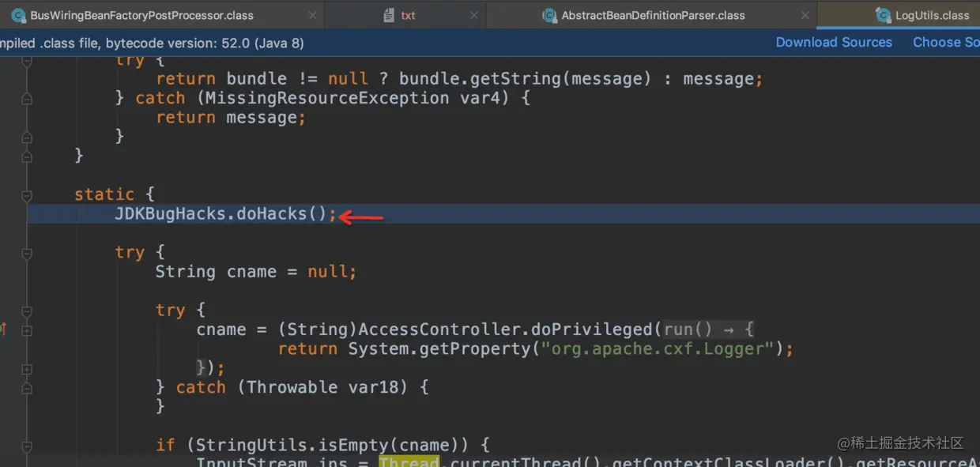Click the folded 'run() → {' lambda text
980x467 pixels.
coord(709,330)
